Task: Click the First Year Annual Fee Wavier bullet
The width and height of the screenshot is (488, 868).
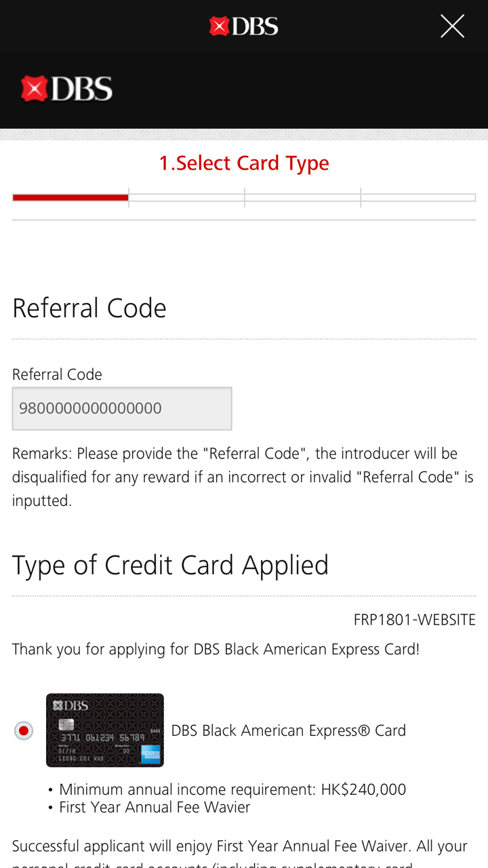Action: [155, 807]
